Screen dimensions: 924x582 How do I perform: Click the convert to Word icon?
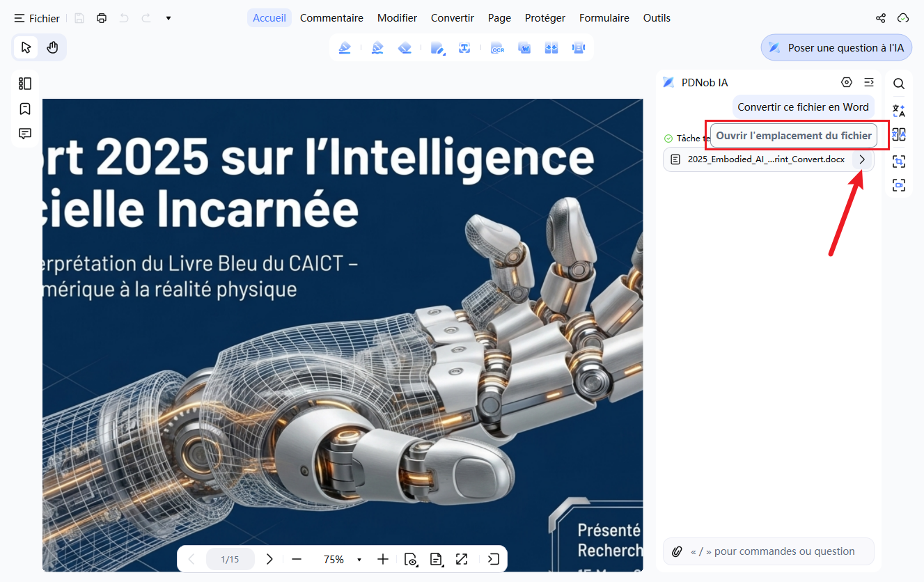click(x=524, y=47)
